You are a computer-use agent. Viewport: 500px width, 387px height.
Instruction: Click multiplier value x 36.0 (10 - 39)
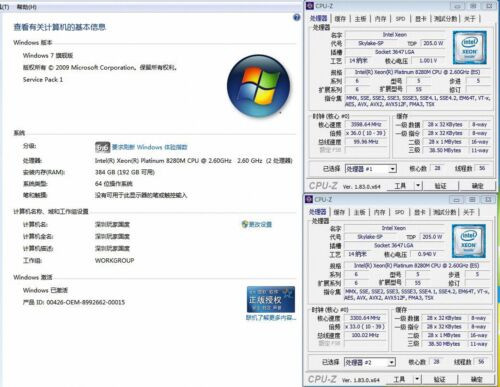click(x=366, y=133)
